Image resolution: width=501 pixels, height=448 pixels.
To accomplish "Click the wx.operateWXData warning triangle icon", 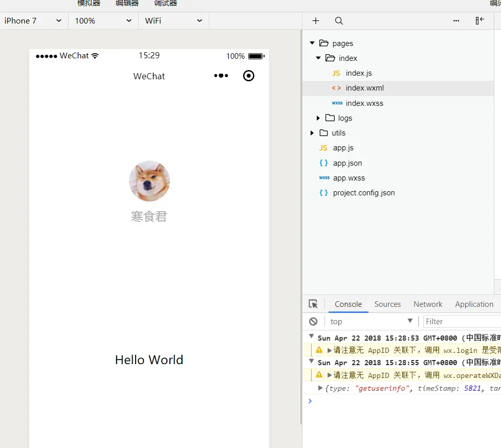I will (x=319, y=374).
